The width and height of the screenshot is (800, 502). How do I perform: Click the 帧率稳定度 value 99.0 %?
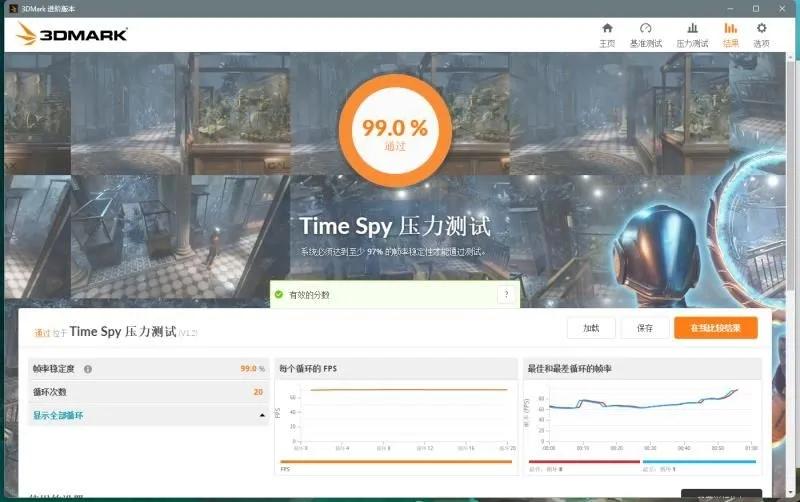[x=253, y=368]
